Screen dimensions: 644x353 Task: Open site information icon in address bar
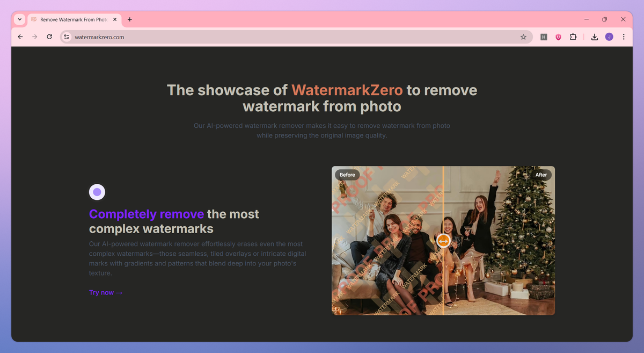point(67,37)
